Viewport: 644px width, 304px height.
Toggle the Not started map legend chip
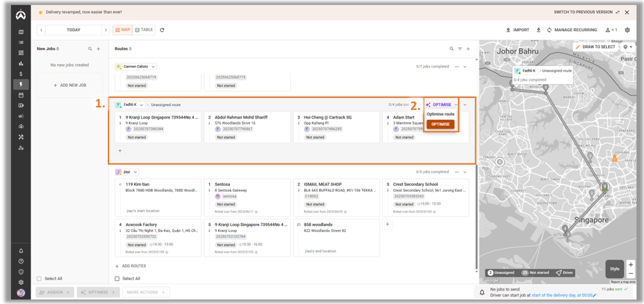(535, 273)
